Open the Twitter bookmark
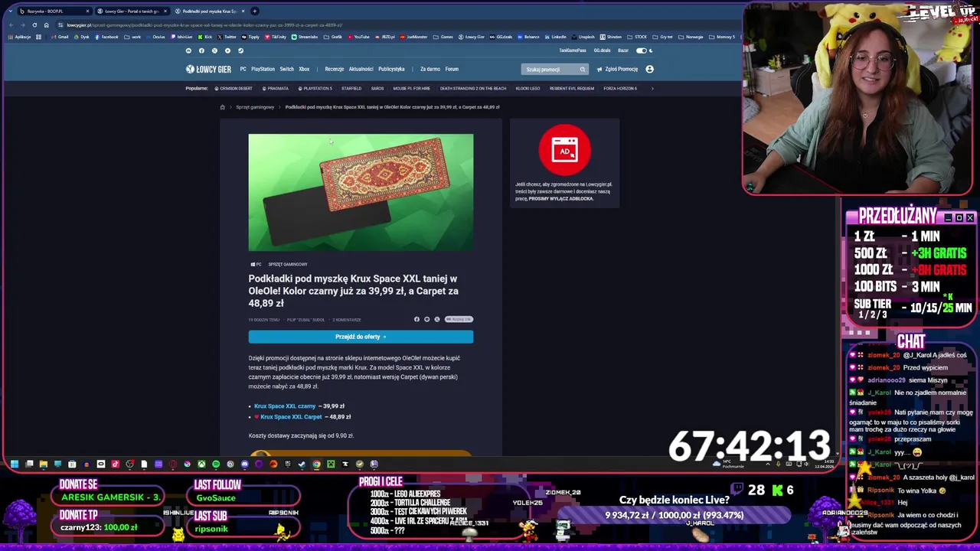980x551 pixels. coord(227,37)
